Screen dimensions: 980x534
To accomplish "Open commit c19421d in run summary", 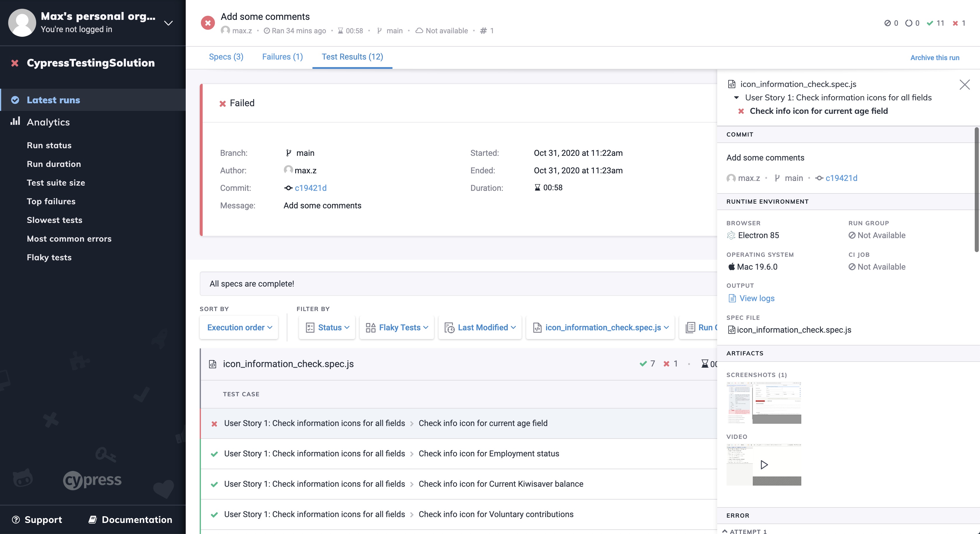I will click(310, 188).
